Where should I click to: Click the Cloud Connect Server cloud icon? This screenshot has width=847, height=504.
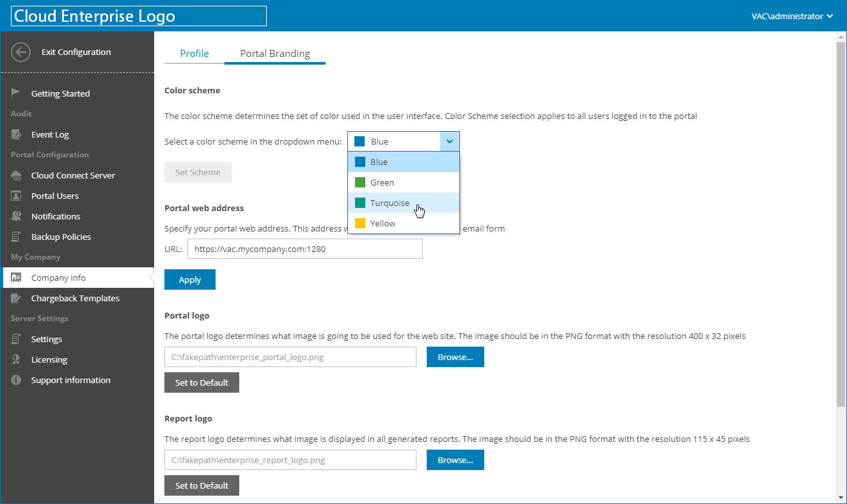click(17, 175)
